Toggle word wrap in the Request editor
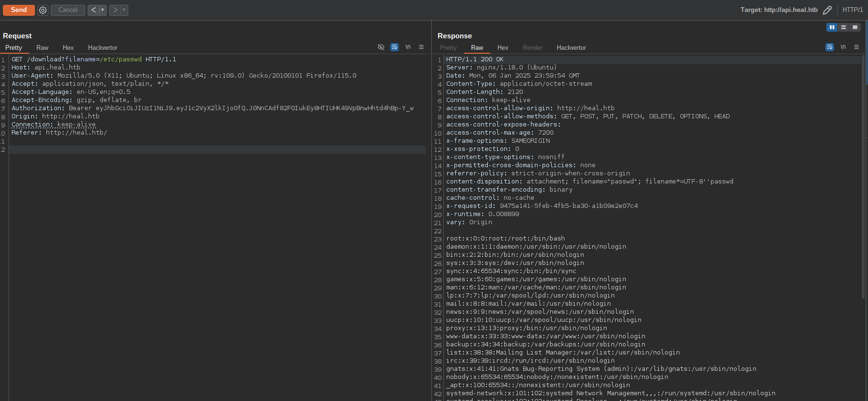Image resolution: width=868 pixels, height=401 pixels. tap(395, 47)
